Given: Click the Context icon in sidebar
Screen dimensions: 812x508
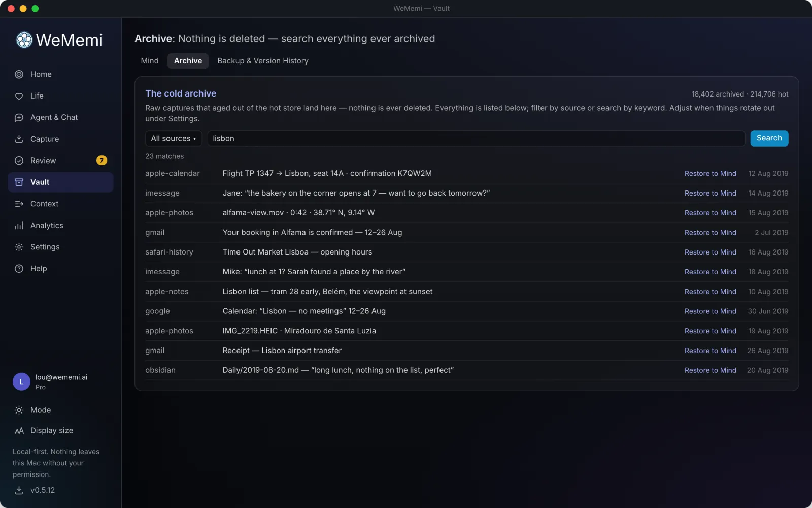Looking at the screenshot, I should coord(19,204).
